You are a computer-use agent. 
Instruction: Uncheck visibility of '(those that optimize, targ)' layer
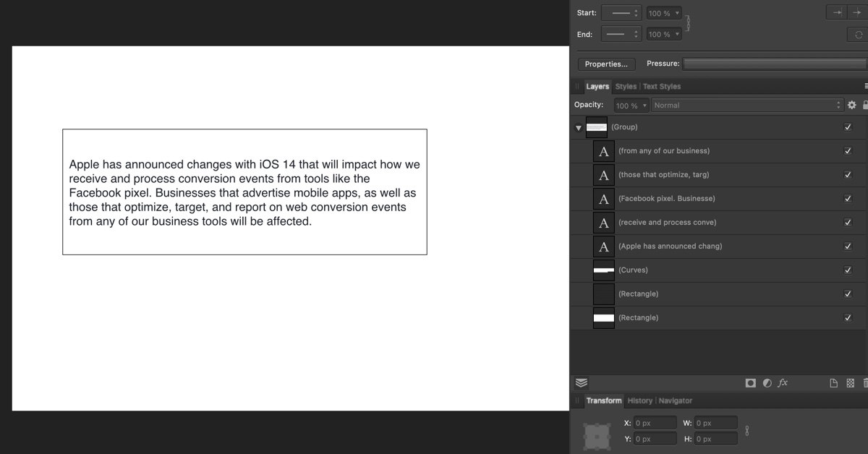pos(848,175)
